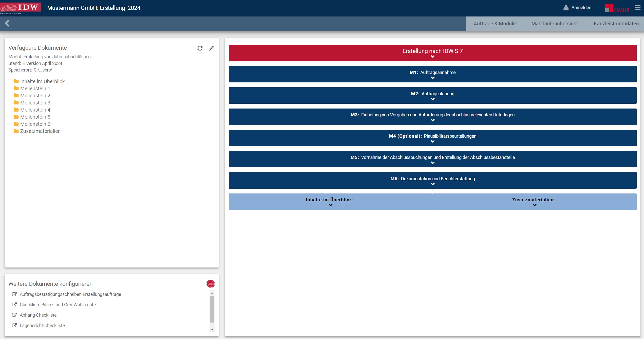
Task: Click the QMHB logo icon
Action: click(x=617, y=8)
